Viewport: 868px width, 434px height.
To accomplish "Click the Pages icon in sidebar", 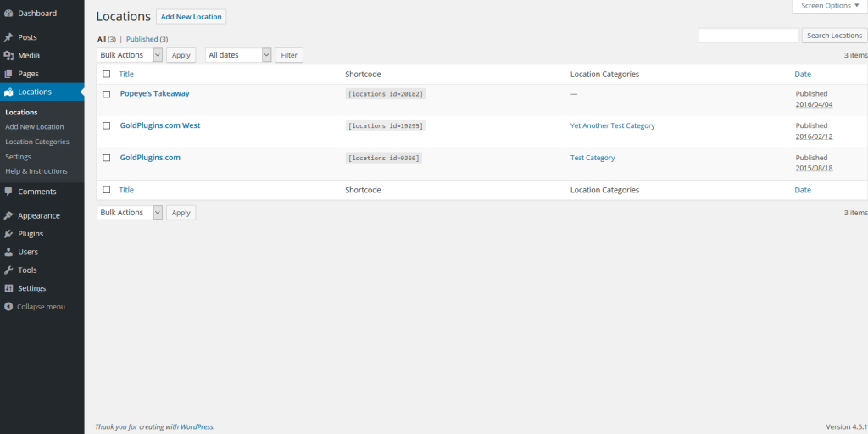I will [x=8, y=74].
